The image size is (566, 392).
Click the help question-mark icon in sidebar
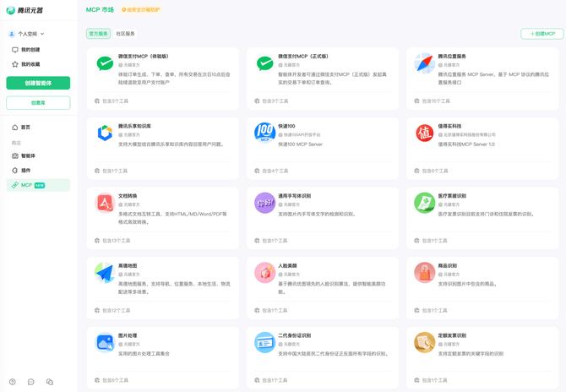(x=13, y=382)
